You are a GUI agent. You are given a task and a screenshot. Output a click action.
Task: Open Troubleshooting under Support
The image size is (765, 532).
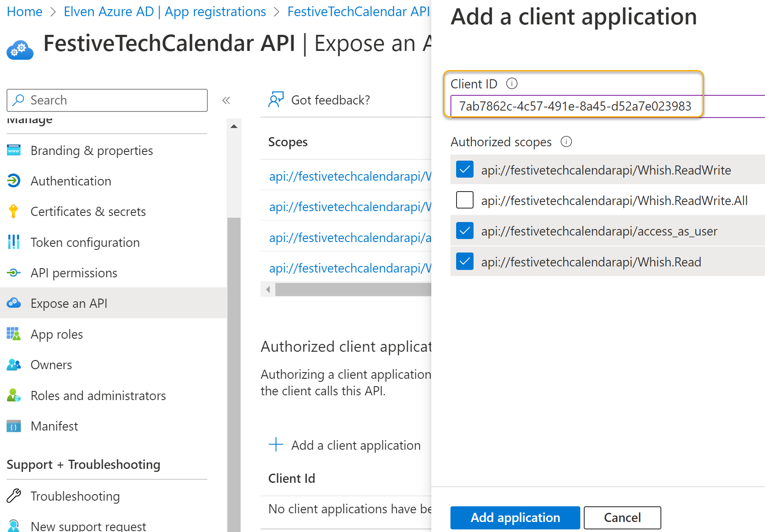click(113, 496)
